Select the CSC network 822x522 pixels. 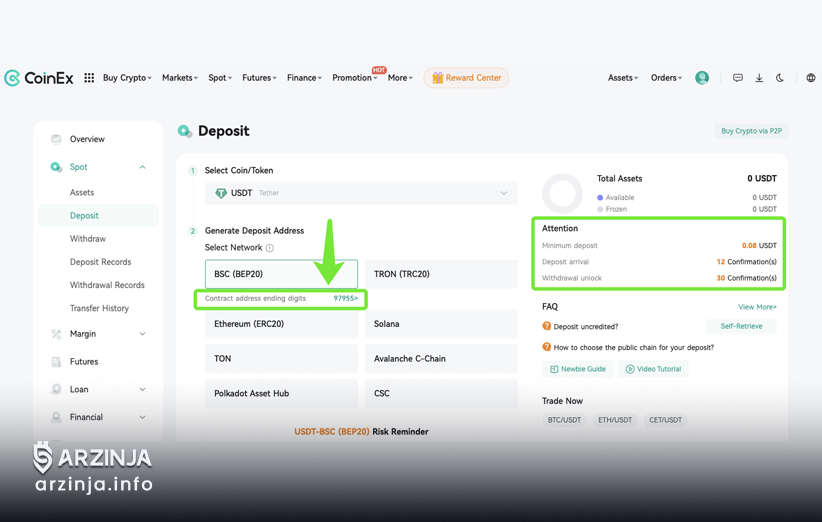(441, 393)
